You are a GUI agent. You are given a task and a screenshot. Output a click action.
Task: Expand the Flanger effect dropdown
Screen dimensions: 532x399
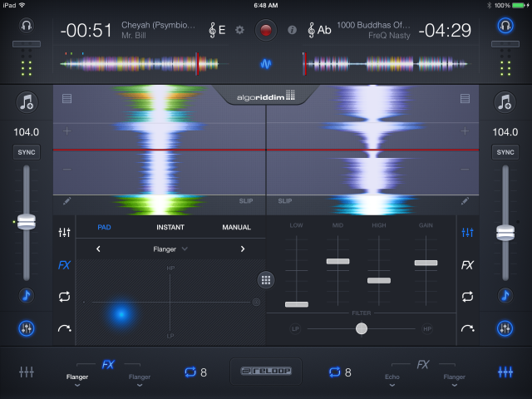[x=170, y=249]
